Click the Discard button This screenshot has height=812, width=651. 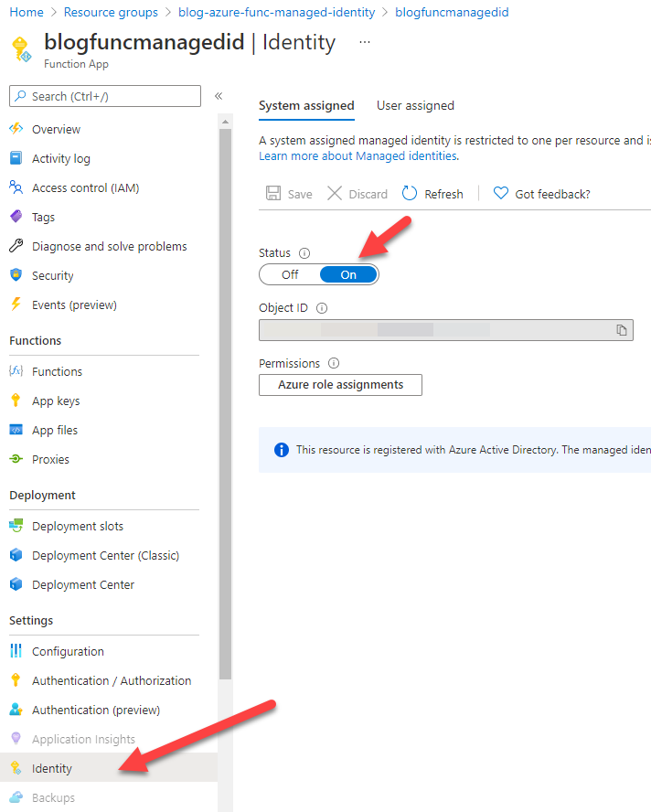[x=358, y=194]
